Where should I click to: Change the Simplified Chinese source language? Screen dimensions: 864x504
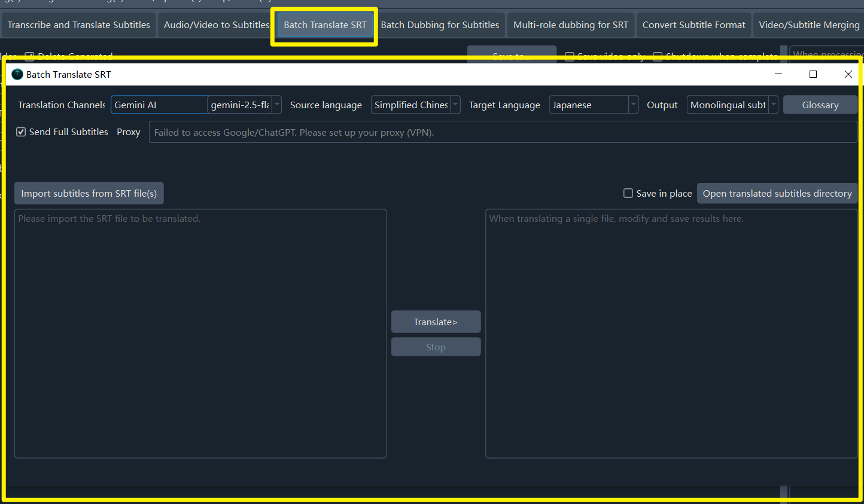[x=415, y=105]
